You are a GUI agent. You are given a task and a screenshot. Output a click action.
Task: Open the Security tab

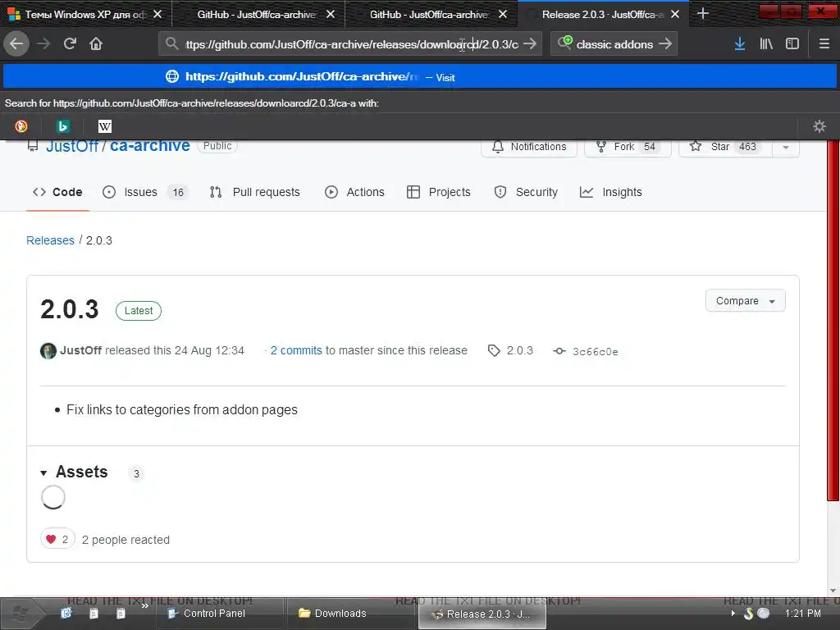tap(526, 192)
